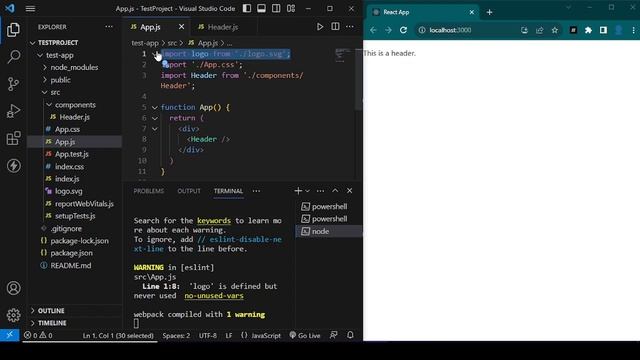640x360 pixels.
Task: Switch to the Header.js editor tab
Action: click(223, 27)
